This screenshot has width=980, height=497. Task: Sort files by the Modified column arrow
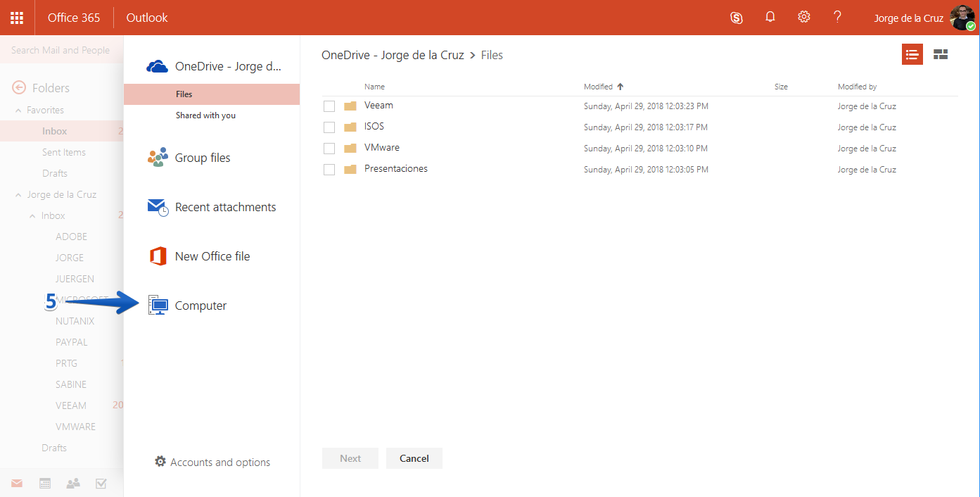click(x=620, y=87)
